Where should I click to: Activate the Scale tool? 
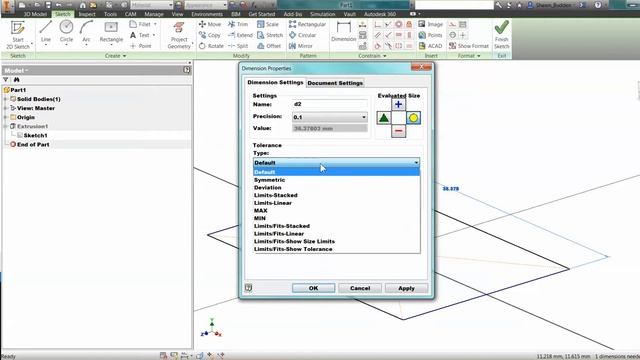click(268, 24)
